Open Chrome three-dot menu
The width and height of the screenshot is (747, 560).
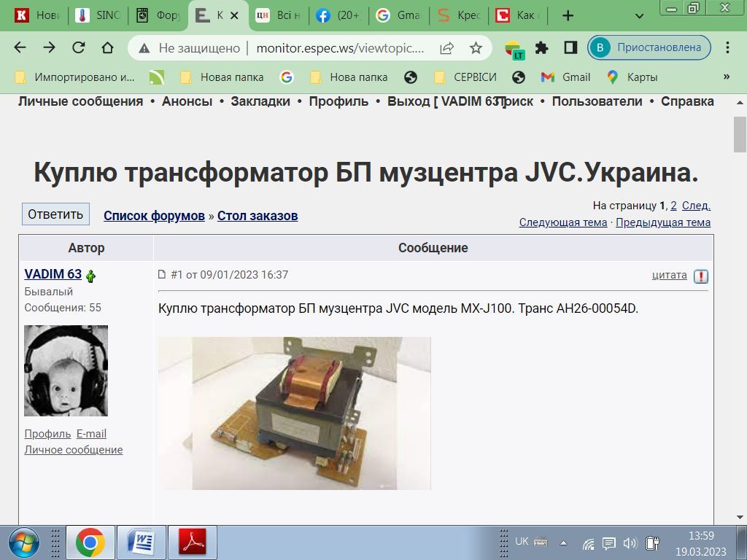pos(727,48)
